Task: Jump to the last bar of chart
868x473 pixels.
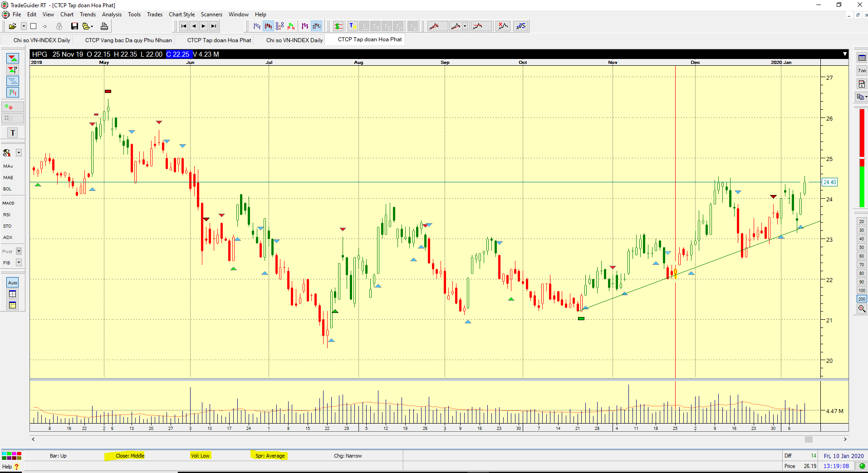Action: click(214, 26)
